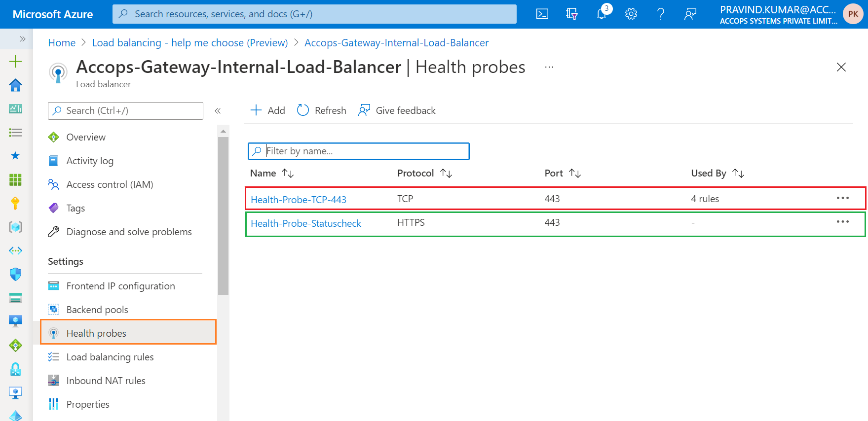This screenshot has width=868, height=421.
Task: Open the blue shield security icon
Action: 15,274
